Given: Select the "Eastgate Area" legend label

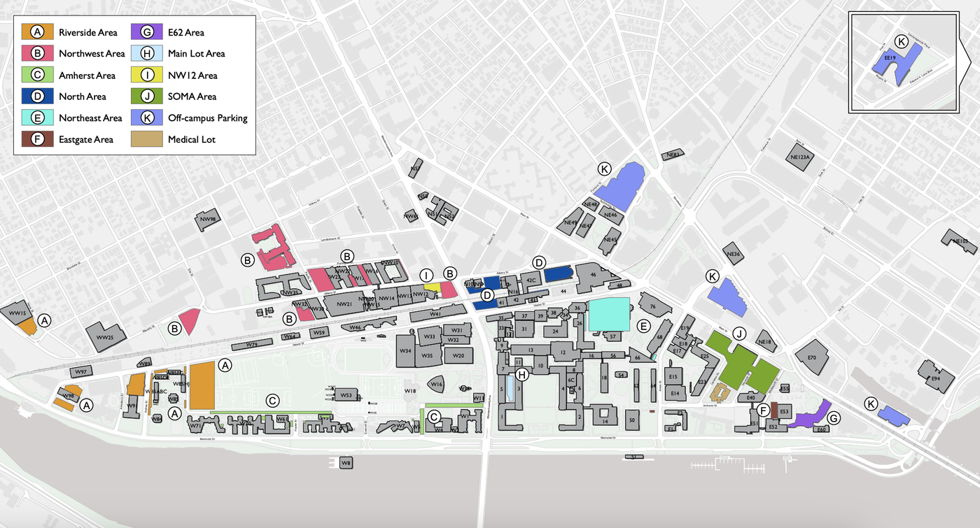Looking at the screenshot, I should pos(86,139).
